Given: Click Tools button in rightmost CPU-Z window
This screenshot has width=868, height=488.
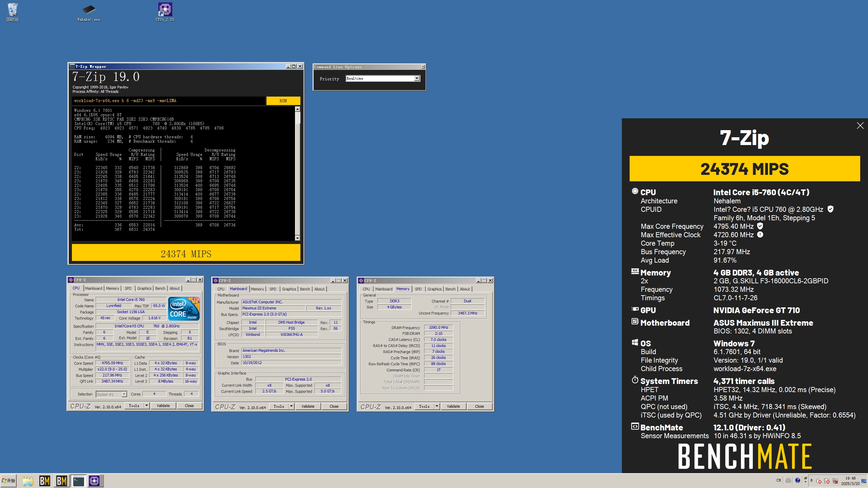Looking at the screenshot, I should point(424,406).
